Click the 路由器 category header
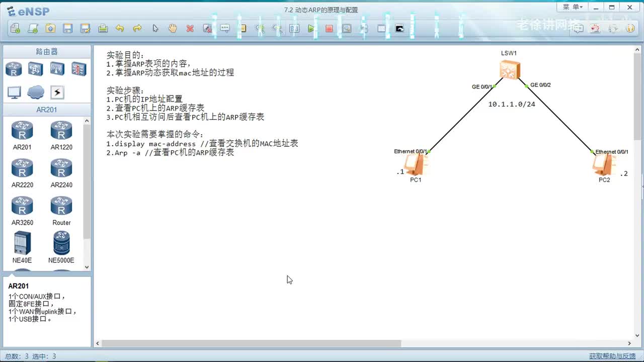 pos(47,51)
